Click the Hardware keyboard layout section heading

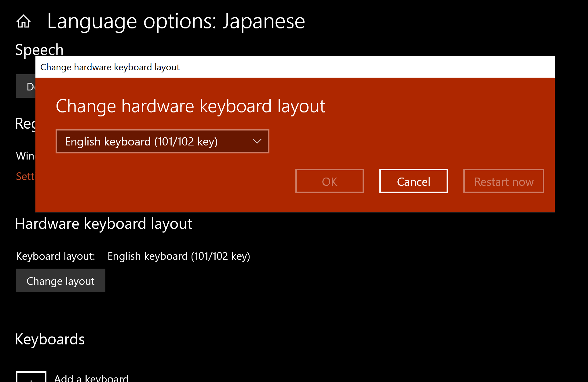104,224
